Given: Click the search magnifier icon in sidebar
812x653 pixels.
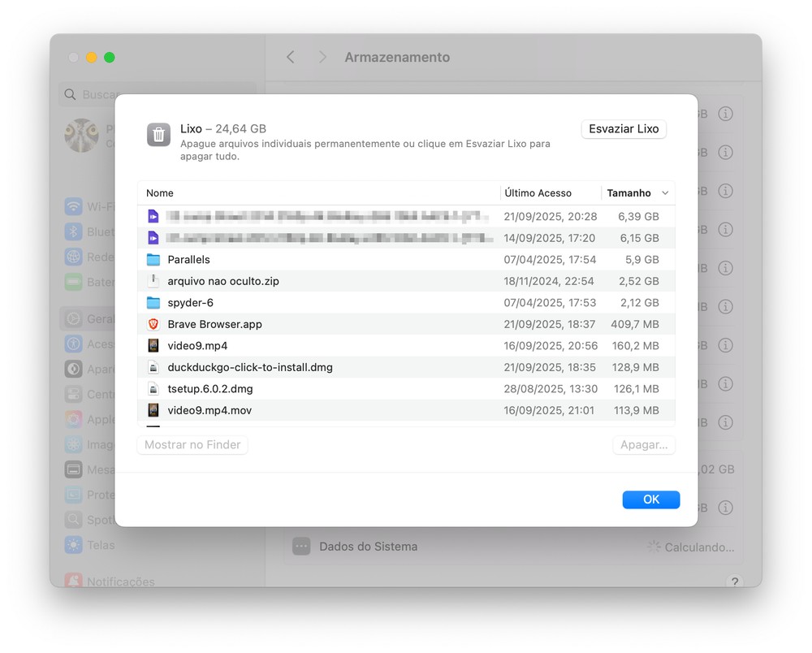Looking at the screenshot, I should (x=69, y=94).
